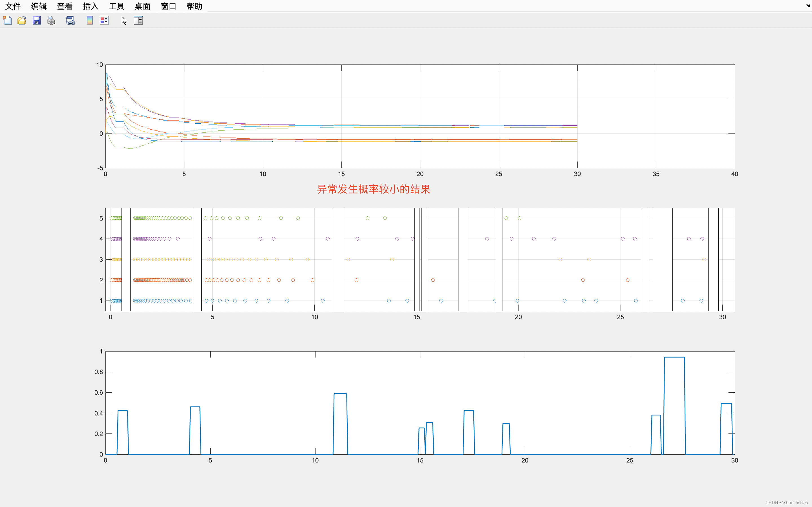Open the 文件 menu
This screenshot has height=507, width=812.
13,6
